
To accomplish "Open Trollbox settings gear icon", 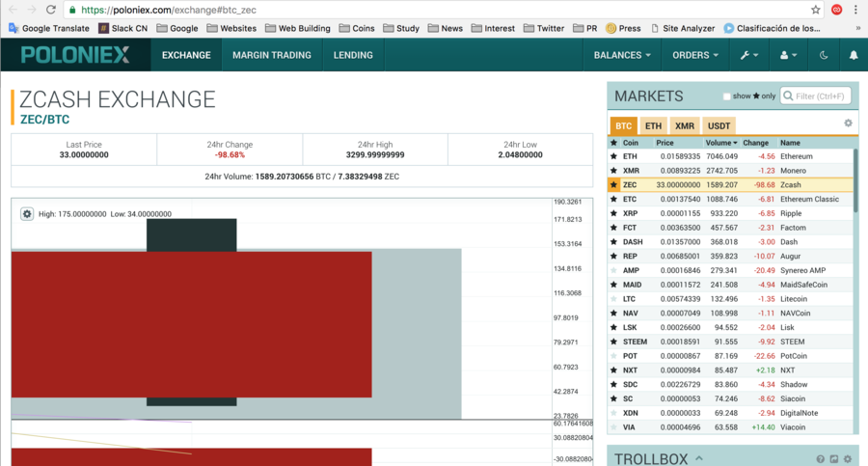I will [848, 459].
